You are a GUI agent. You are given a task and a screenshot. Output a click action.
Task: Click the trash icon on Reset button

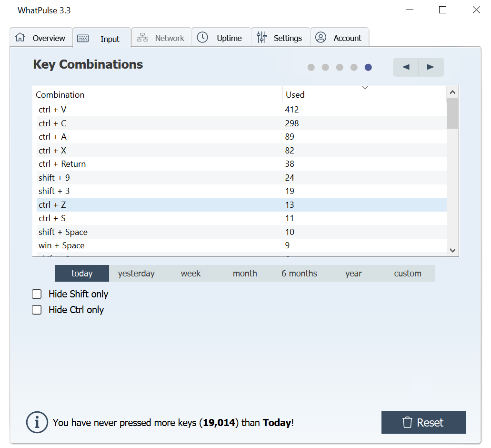tap(407, 422)
